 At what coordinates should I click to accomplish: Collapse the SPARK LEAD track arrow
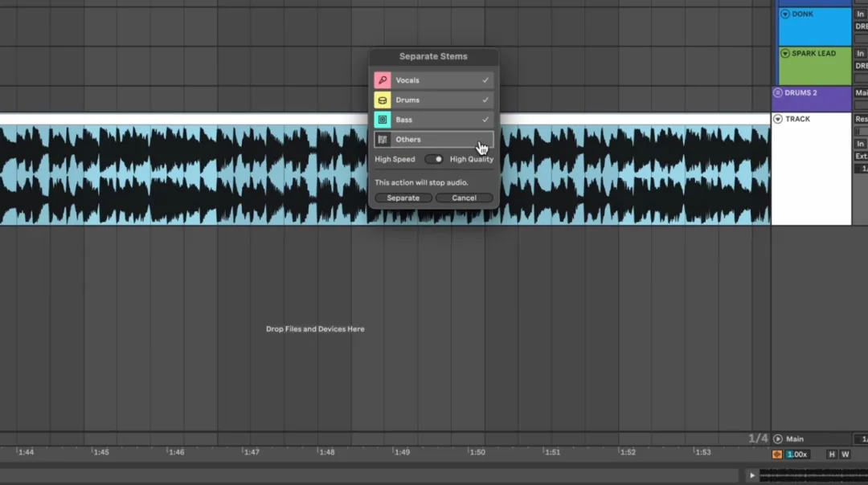(x=785, y=54)
